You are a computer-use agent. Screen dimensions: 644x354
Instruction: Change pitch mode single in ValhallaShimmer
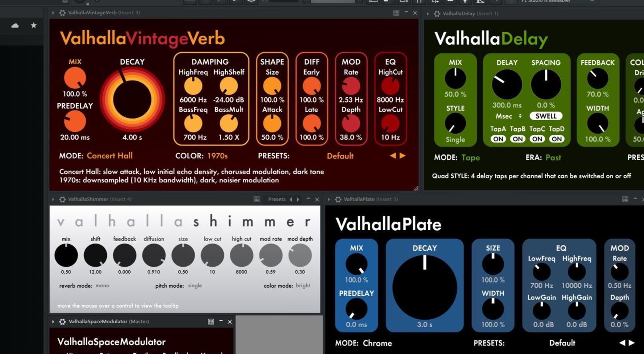coord(195,286)
